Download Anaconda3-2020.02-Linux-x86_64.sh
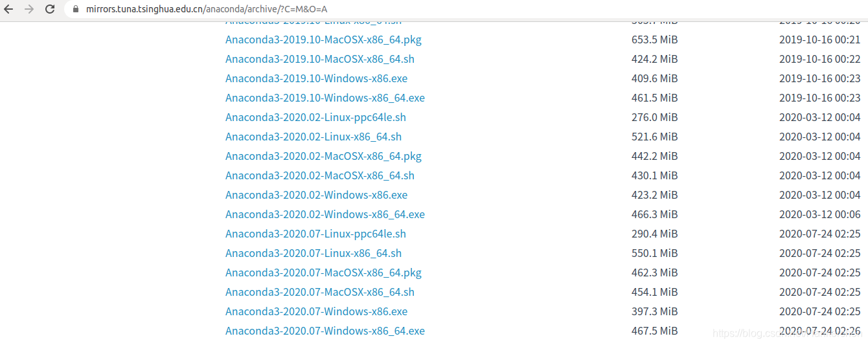 coord(314,137)
